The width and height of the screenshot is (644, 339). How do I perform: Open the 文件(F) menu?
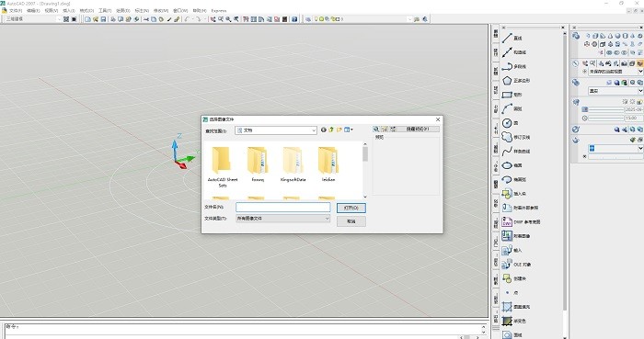pos(16,11)
